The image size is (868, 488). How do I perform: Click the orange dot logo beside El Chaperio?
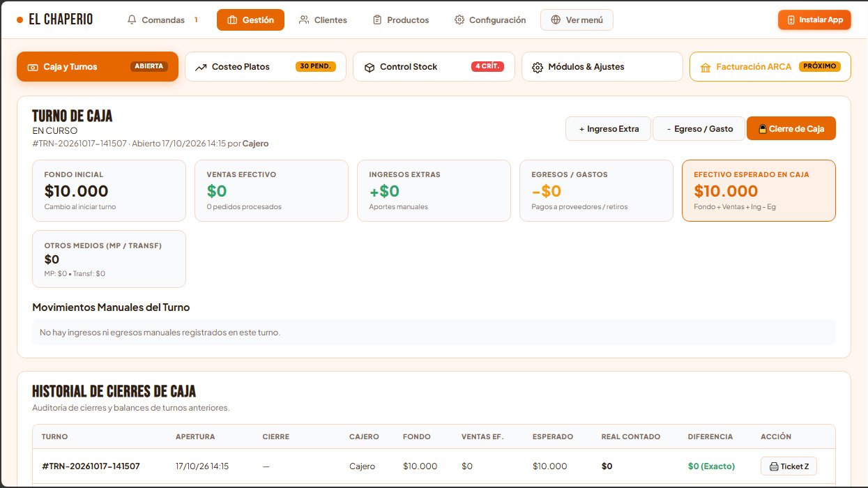(20, 20)
